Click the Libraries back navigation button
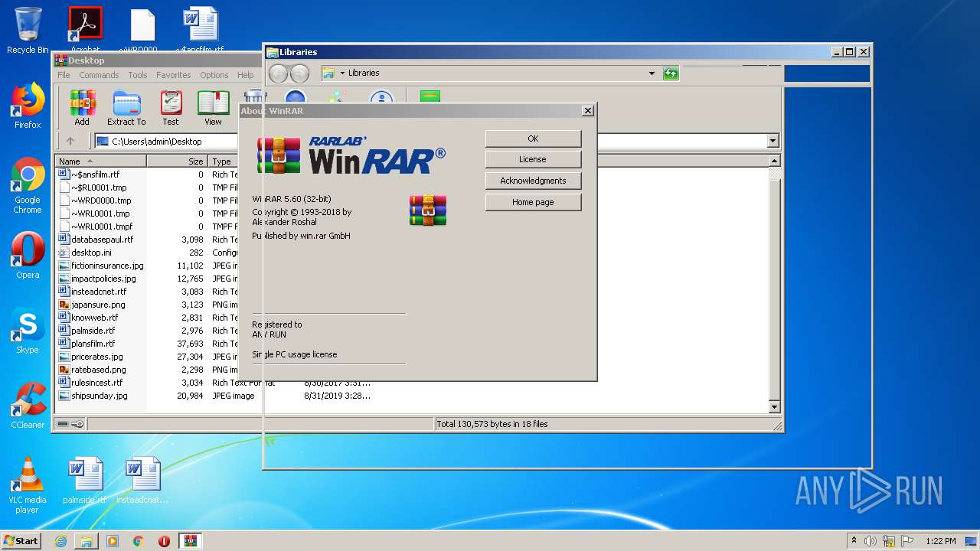 [x=279, y=73]
